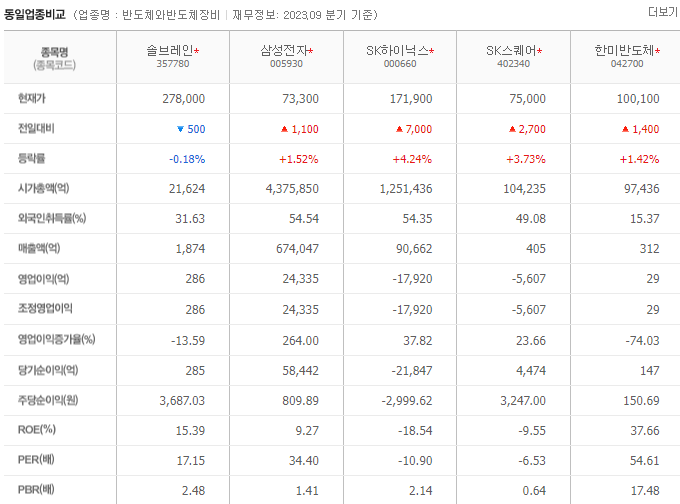Select the 100,100 current price value
Image resolution: width=680 pixels, height=504 pixels.
click(638, 99)
